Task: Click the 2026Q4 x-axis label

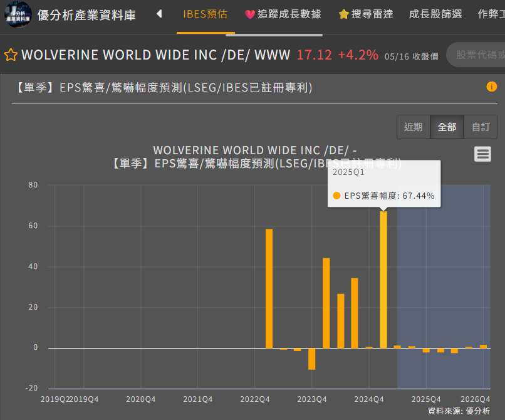Action: pos(476,399)
